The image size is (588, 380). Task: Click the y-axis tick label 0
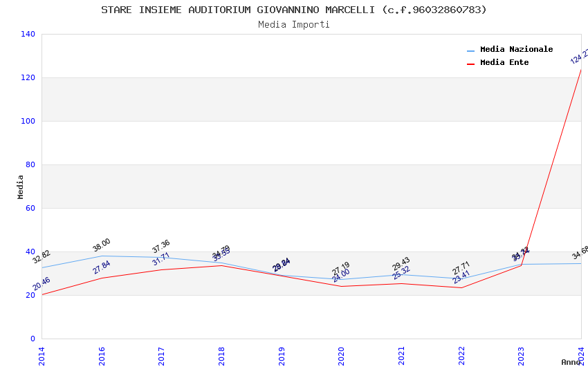(x=33, y=339)
